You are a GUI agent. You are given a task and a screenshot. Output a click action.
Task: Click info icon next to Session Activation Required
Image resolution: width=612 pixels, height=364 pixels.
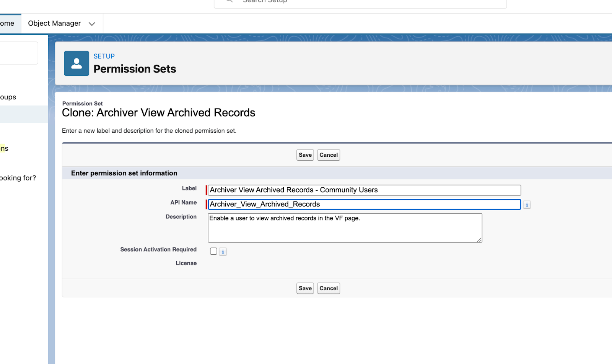[x=223, y=252]
